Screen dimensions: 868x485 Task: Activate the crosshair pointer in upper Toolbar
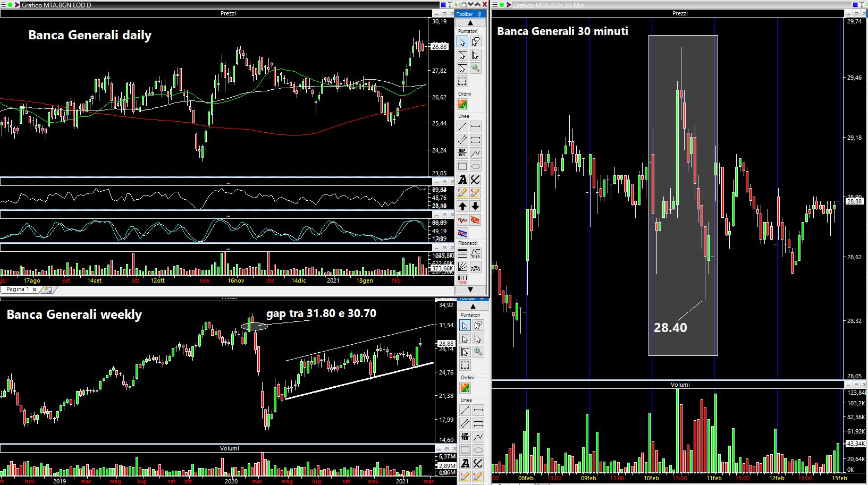coord(462,68)
